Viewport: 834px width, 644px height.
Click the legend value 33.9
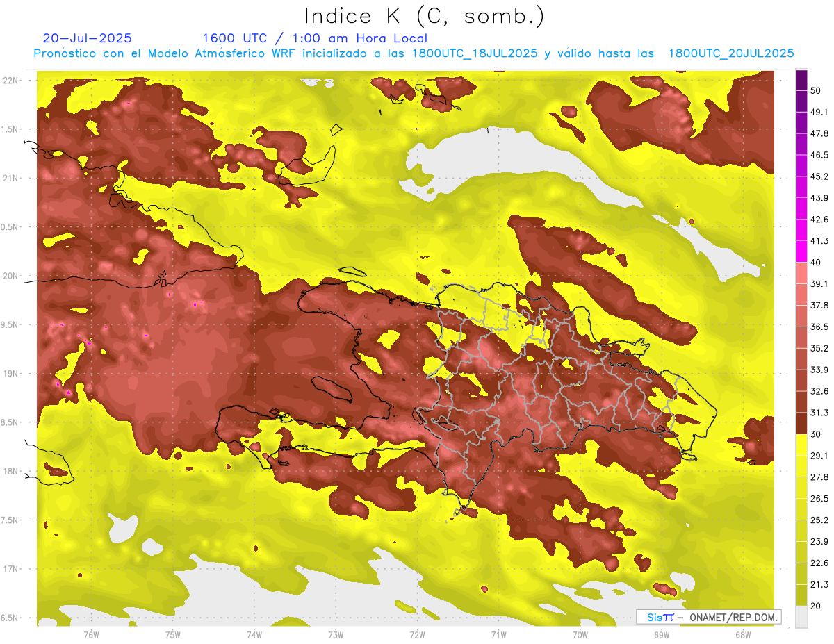click(x=819, y=370)
